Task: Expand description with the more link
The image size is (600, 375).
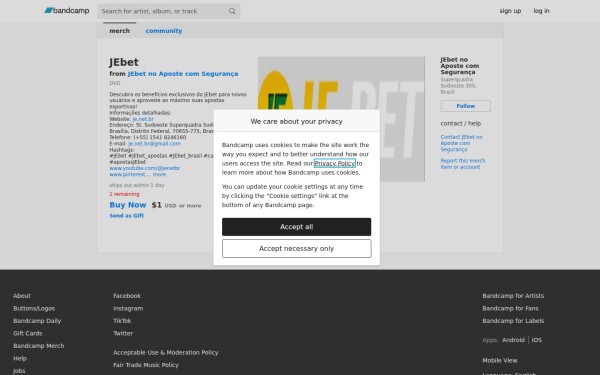Action: coord(160,174)
